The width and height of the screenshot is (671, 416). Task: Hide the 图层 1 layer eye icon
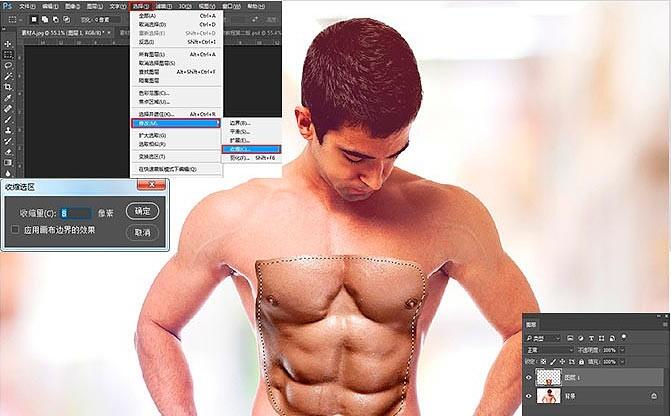528,377
